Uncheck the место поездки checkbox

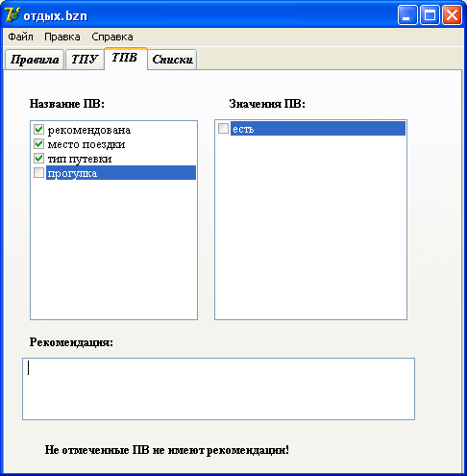[38, 143]
